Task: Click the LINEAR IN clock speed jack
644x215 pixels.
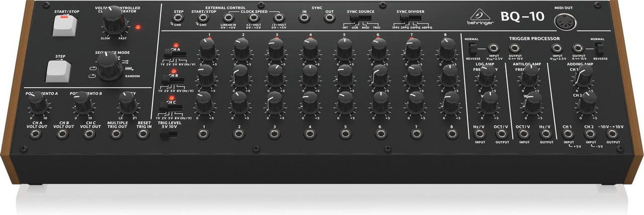Action: click(228, 18)
